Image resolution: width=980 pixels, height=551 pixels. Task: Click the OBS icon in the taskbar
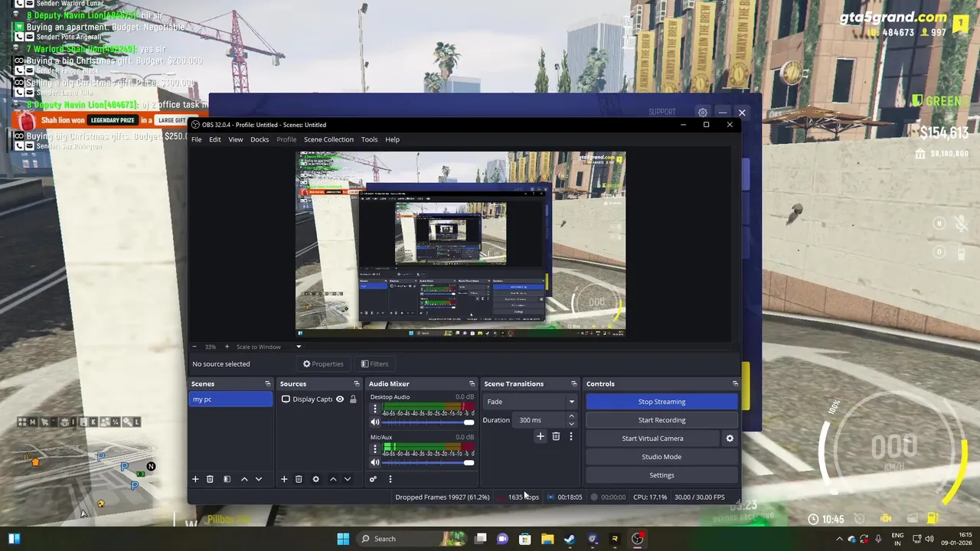click(637, 539)
